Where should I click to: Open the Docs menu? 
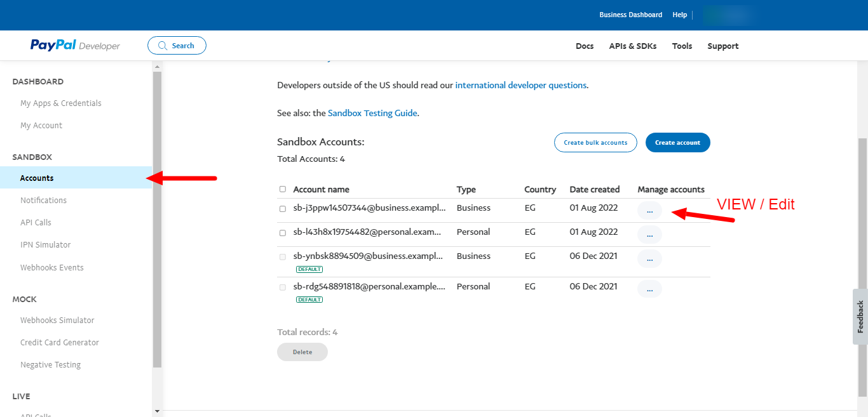click(x=585, y=46)
